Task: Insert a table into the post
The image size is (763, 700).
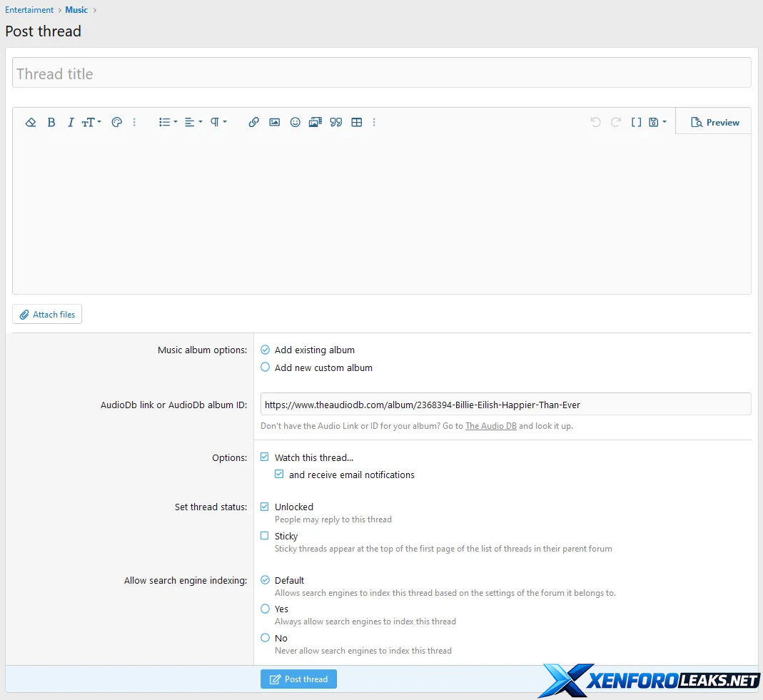Action: click(x=357, y=123)
